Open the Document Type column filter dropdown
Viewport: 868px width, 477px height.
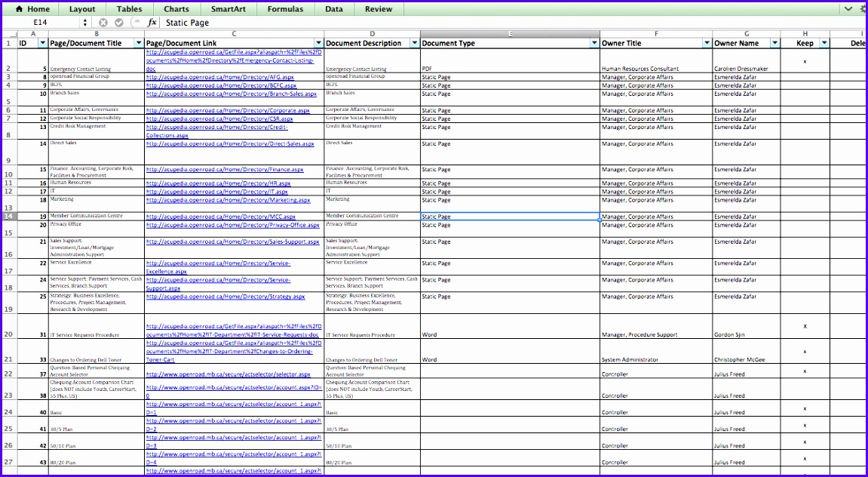click(595, 44)
